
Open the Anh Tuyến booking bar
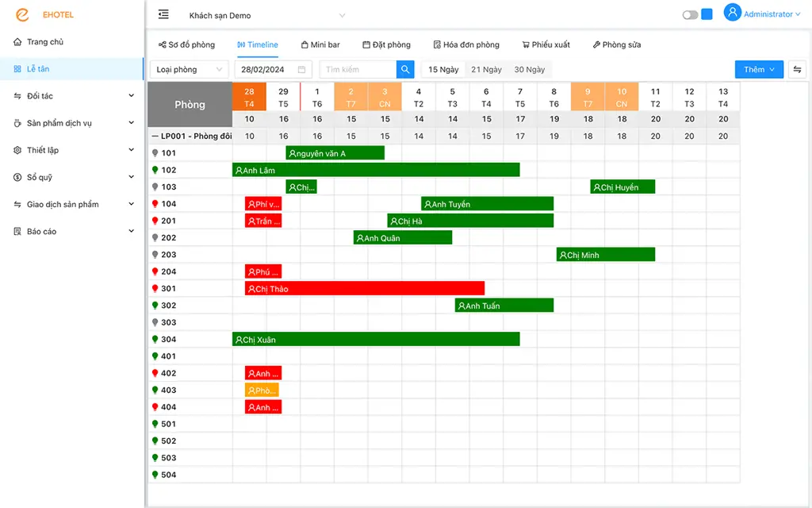[x=488, y=204]
